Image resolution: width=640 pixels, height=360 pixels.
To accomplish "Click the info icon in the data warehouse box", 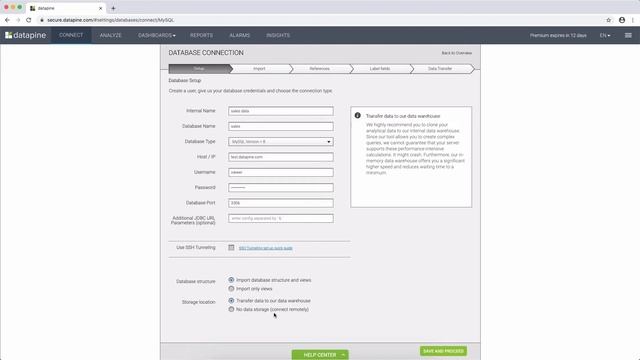I will (358, 116).
